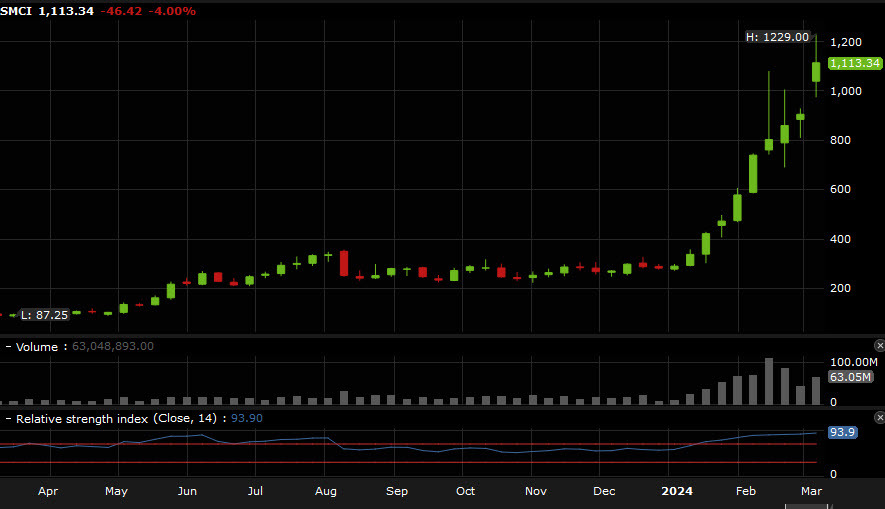Open Relative strength index (Close, 14) settings label
This screenshot has height=509, width=885.
(x=120, y=418)
